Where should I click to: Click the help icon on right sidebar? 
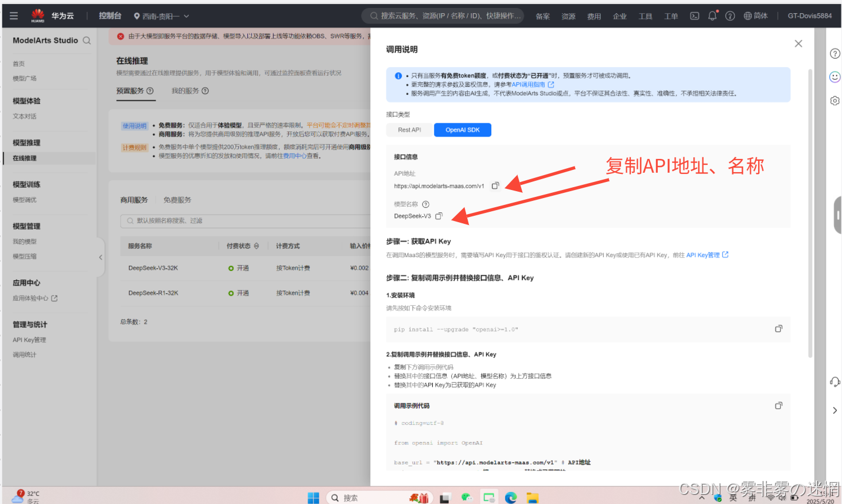tap(835, 53)
